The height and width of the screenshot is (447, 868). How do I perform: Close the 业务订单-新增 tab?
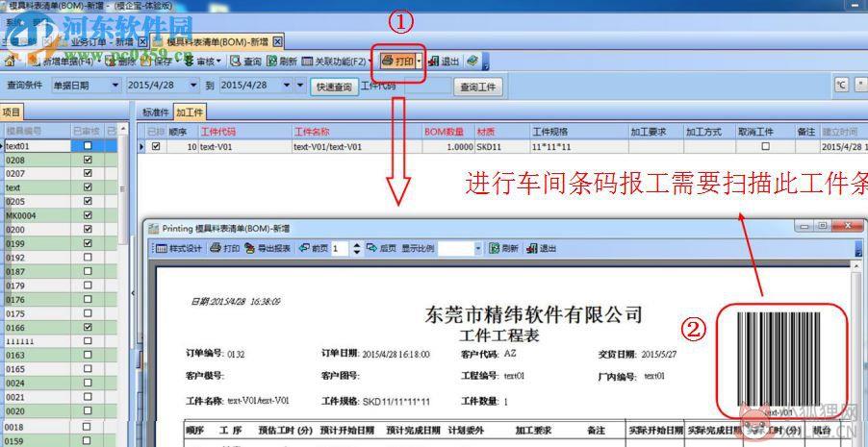tap(141, 41)
